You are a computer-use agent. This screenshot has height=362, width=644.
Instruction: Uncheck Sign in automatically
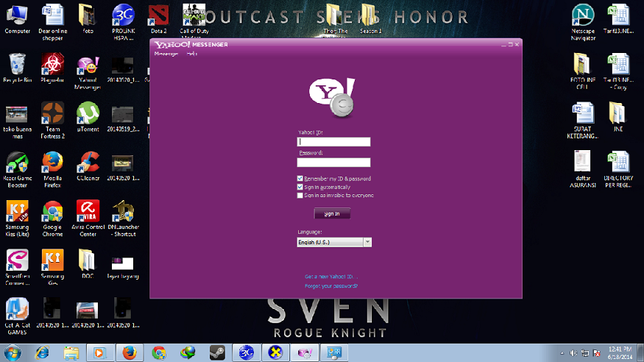pyautogui.click(x=300, y=187)
